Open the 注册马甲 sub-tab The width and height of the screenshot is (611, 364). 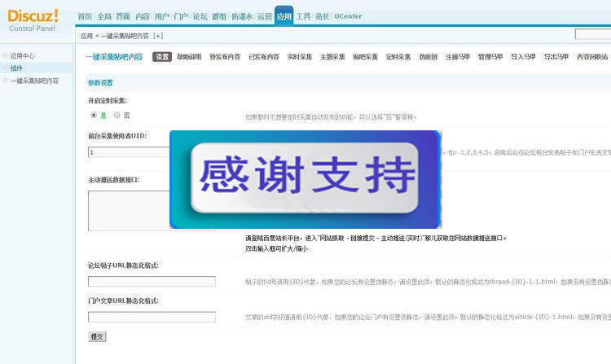[458, 57]
